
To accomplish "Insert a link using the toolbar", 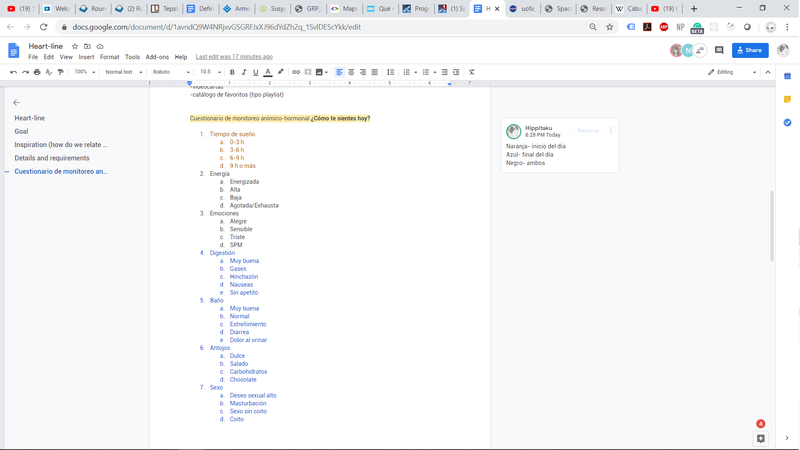I will [x=296, y=72].
